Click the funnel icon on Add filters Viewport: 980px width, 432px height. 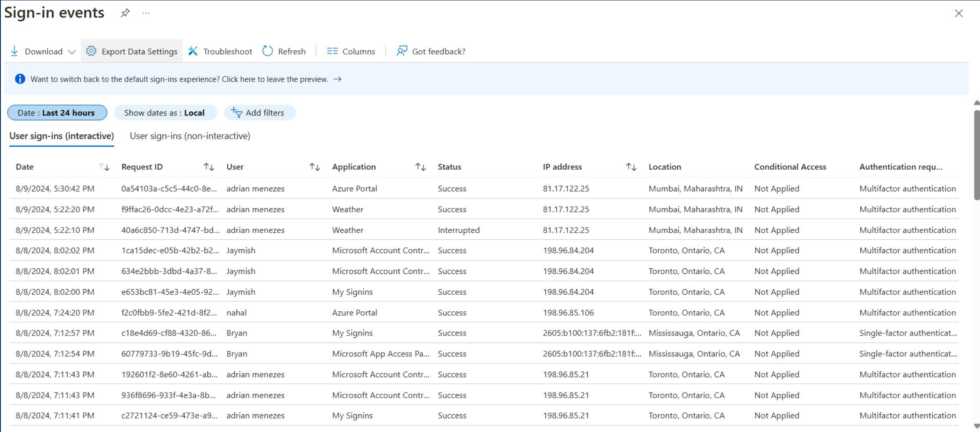pyautogui.click(x=237, y=113)
